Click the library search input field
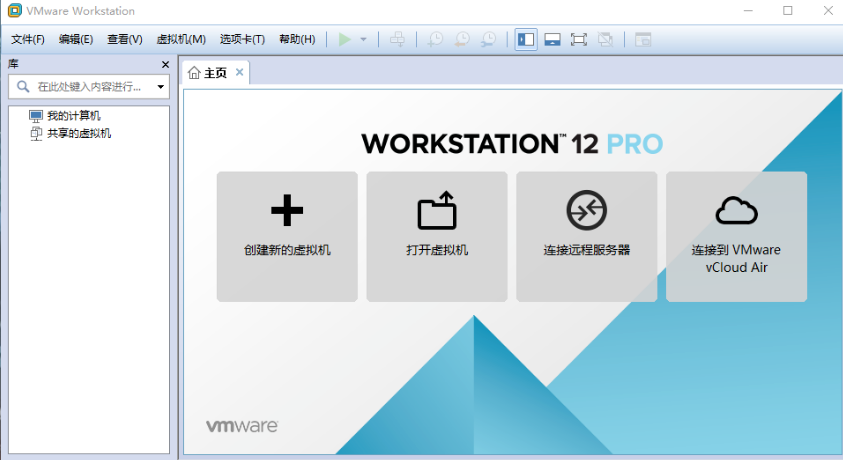843x460 pixels. coord(89,87)
